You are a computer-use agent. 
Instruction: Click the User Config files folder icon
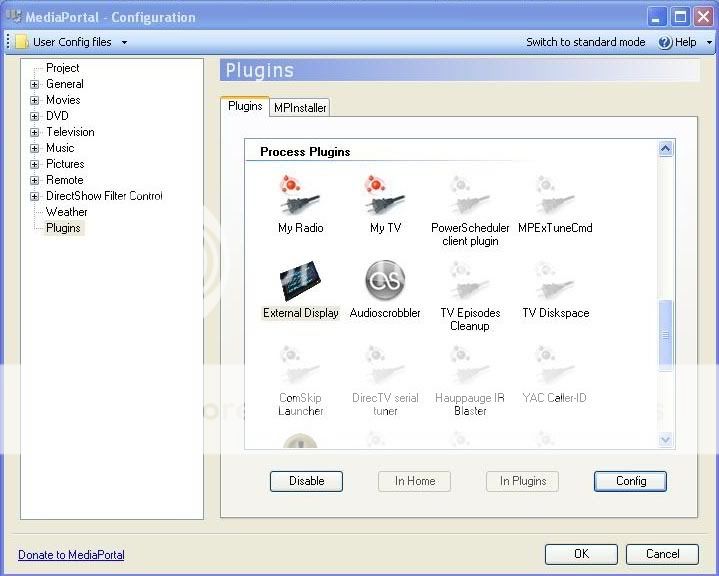pyautogui.click(x=22, y=42)
